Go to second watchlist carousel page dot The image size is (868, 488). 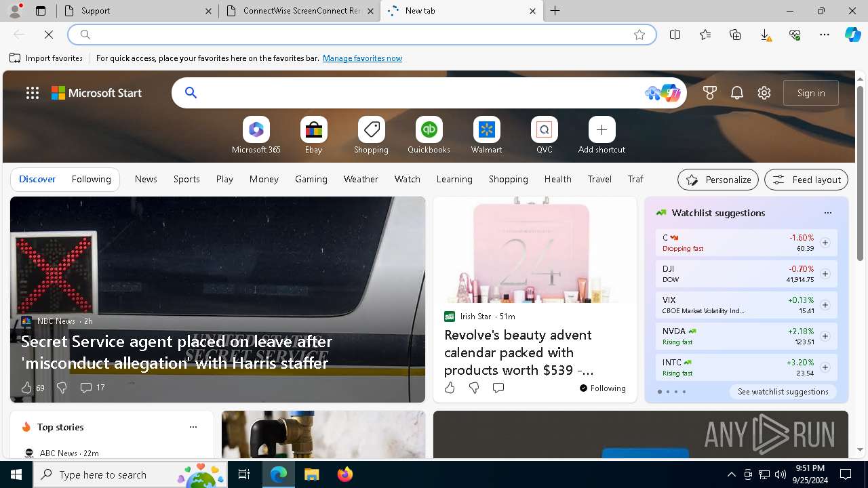pyautogui.click(x=667, y=392)
